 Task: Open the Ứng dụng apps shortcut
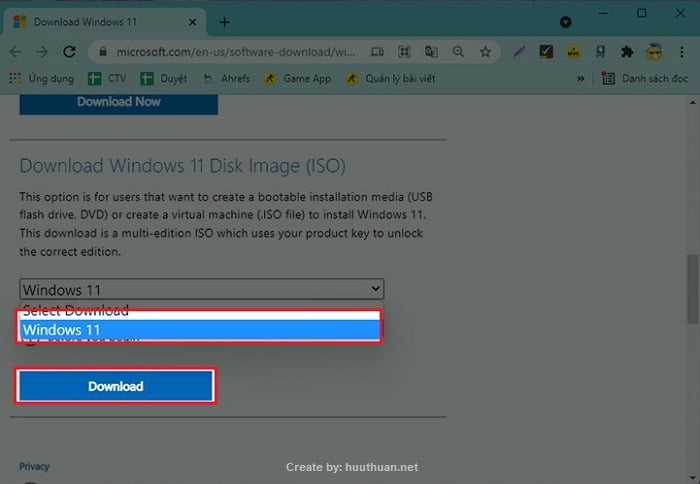(42, 79)
